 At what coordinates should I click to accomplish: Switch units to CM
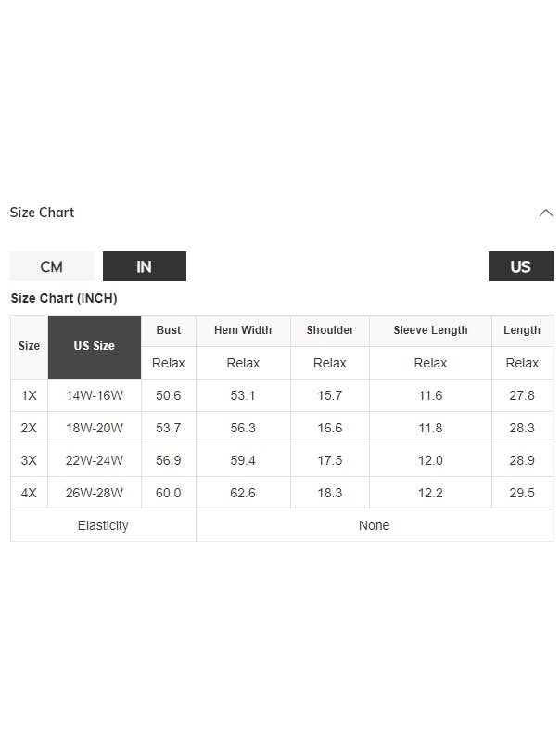coord(51,266)
